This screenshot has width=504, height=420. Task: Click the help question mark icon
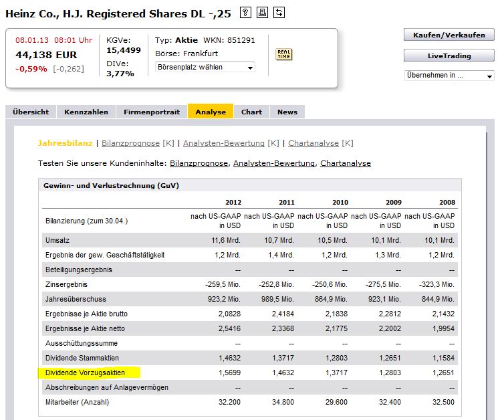[x=245, y=13]
